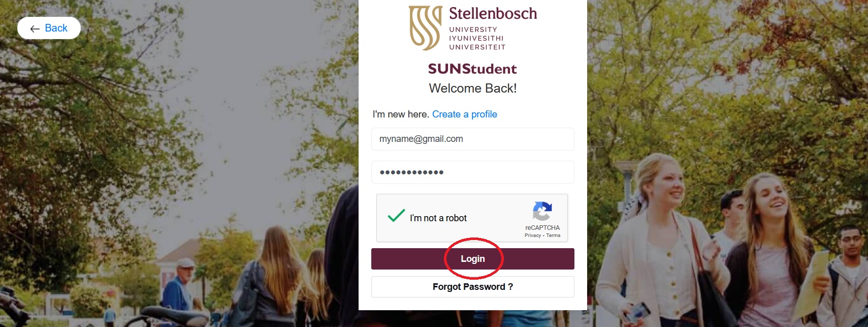The height and width of the screenshot is (327, 868).
Task: Click the reCAPTCHA logo icon
Action: point(542,211)
